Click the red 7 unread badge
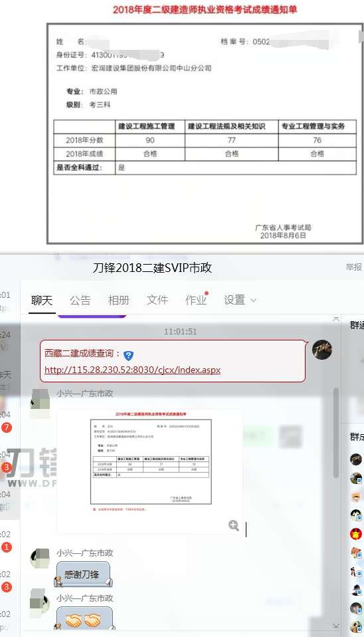 [x=6, y=428]
